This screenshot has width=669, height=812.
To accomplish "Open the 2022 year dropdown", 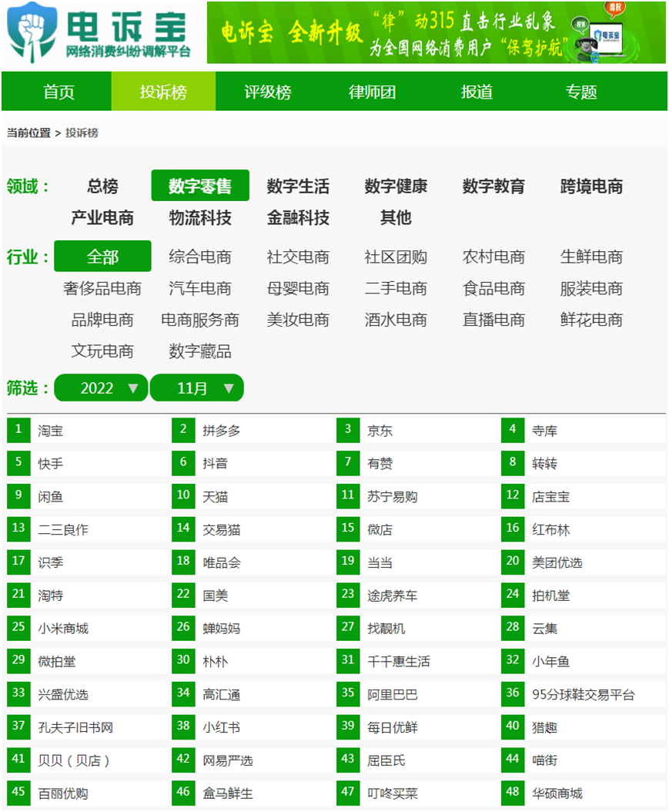I will click(101, 388).
